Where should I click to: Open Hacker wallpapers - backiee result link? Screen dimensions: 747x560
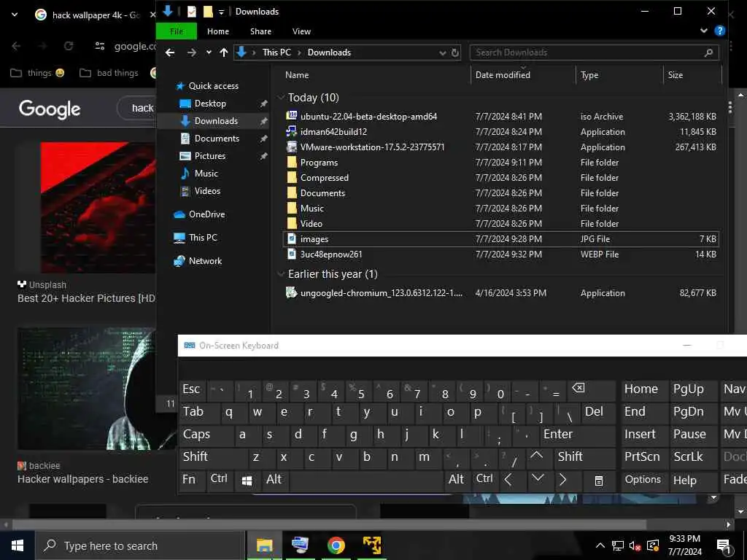(83, 479)
